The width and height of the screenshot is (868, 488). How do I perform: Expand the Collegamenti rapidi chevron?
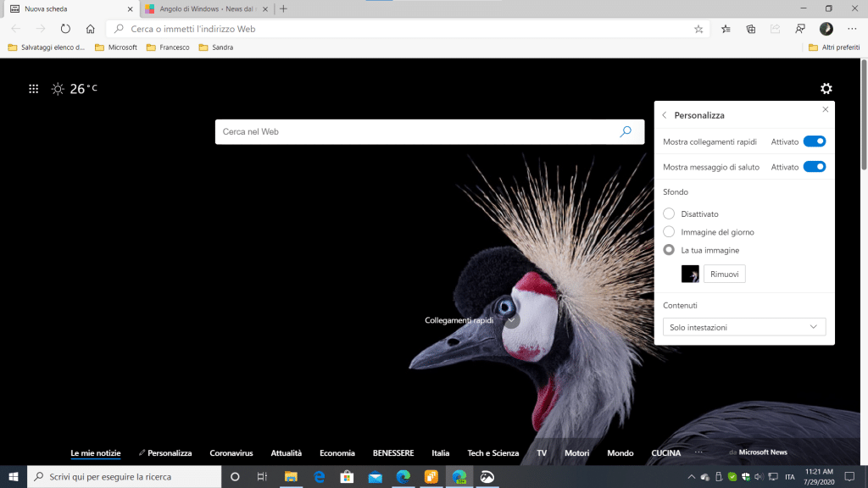[511, 320]
